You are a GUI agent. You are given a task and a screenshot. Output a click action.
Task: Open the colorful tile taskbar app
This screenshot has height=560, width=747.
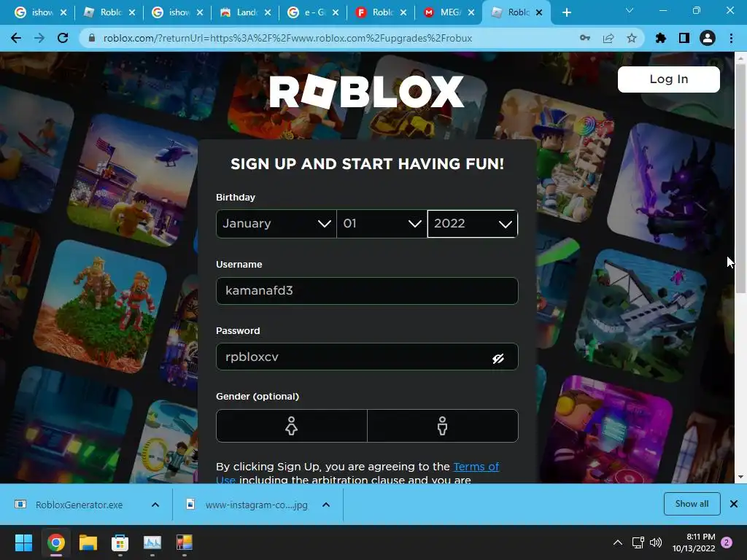(x=185, y=542)
